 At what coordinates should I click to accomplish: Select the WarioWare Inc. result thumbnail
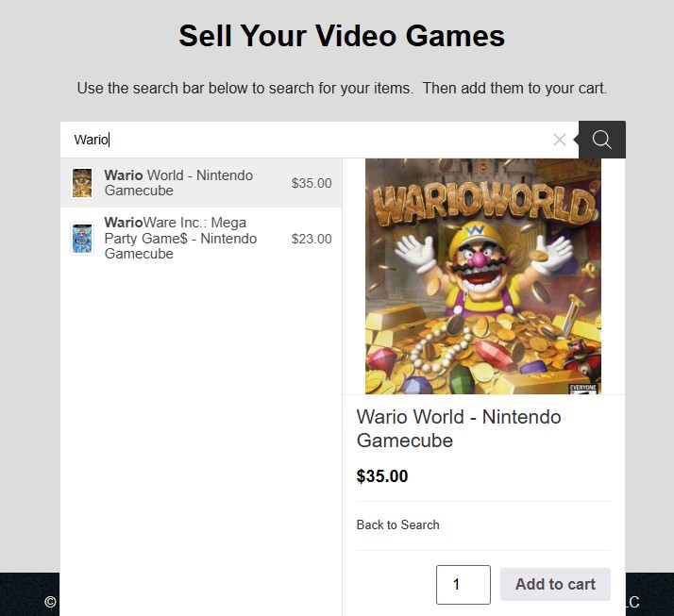click(x=82, y=239)
